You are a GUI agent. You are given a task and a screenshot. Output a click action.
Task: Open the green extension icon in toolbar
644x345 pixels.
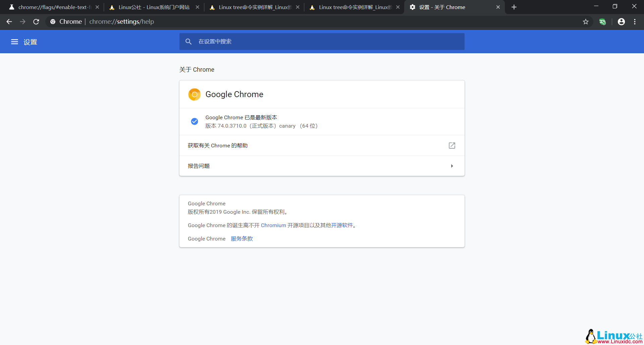click(x=603, y=22)
